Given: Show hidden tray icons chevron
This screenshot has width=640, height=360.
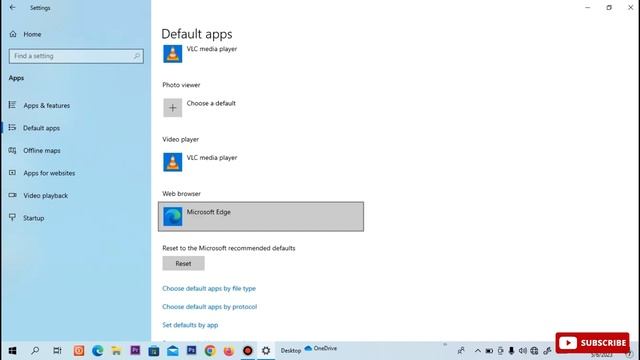Looking at the screenshot, I should click(x=478, y=351).
